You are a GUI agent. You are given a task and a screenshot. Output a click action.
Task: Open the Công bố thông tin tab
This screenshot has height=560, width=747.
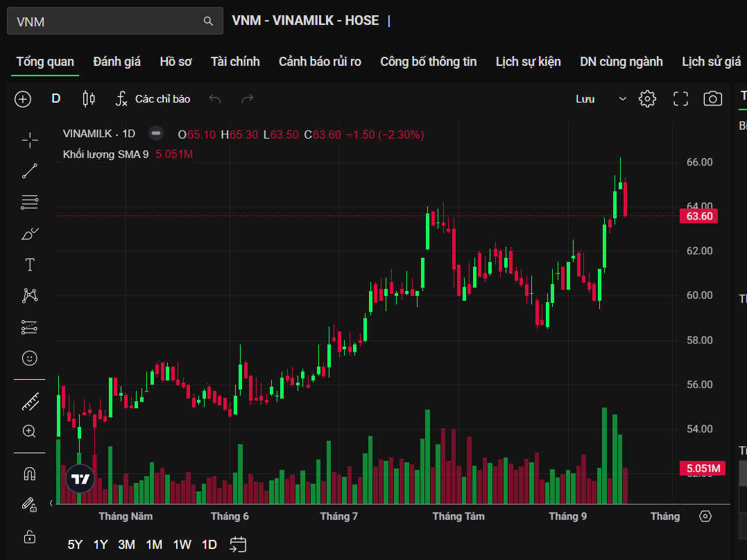click(x=428, y=62)
